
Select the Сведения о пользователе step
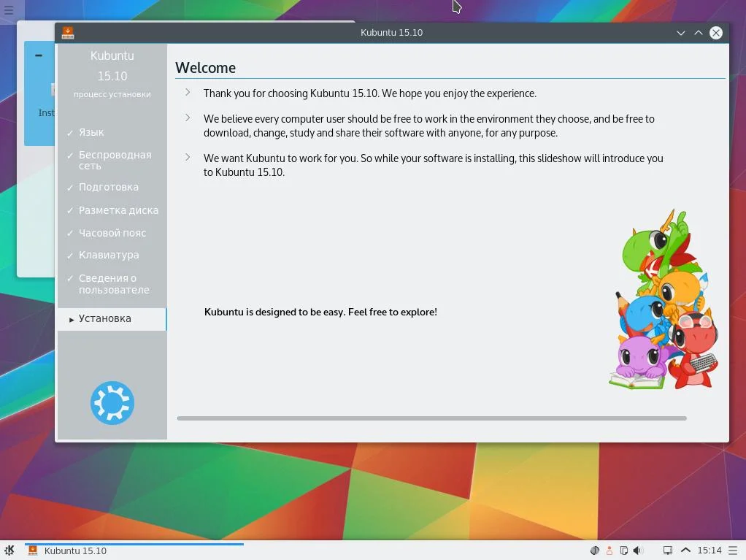[x=114, y=284]
